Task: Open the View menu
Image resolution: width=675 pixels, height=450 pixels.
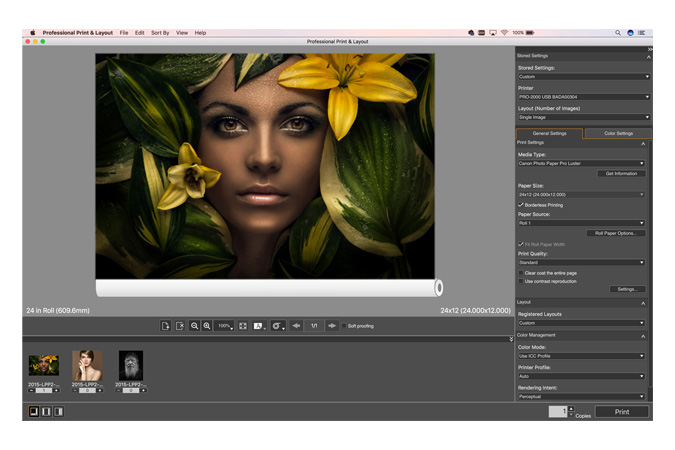Action: [x=182, y=33]
